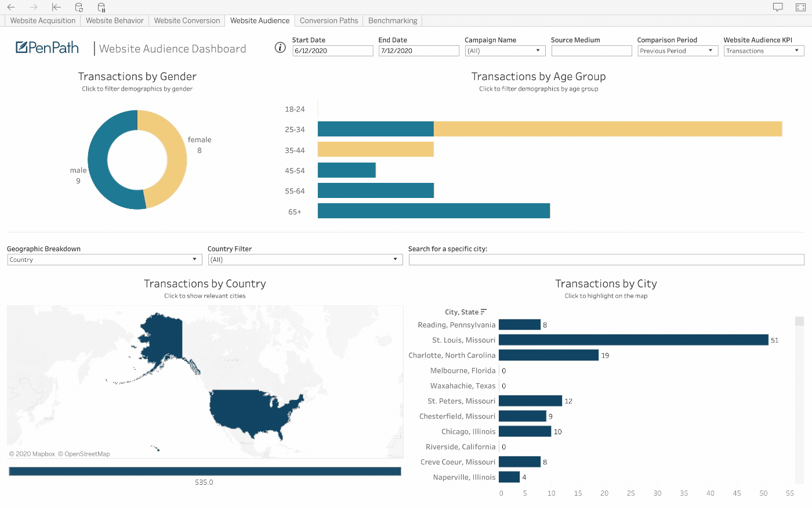Click the info icon beside the dashboard title
Screen dimensions: 812x508
tap(280, 48)
